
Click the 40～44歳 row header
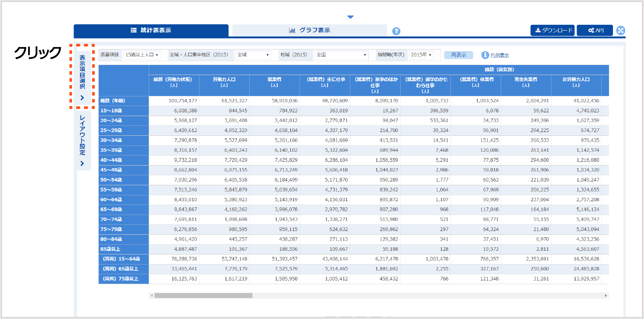tap(124, 160)
